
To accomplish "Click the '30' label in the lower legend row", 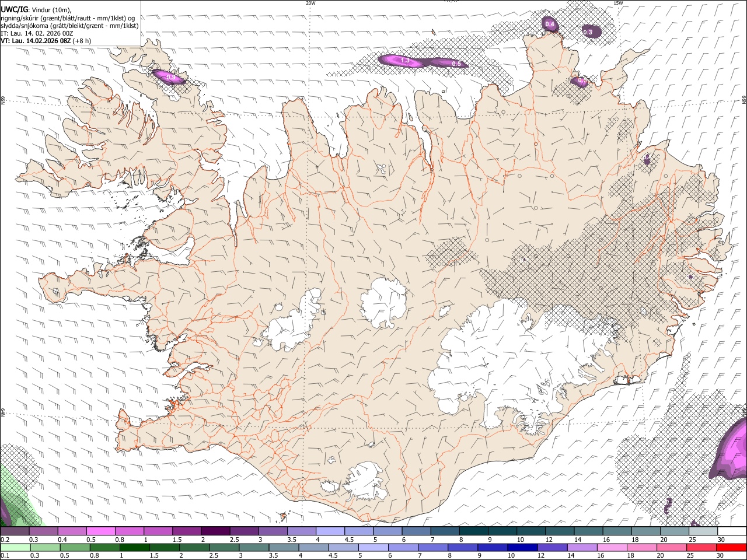I will pos(721,556).
